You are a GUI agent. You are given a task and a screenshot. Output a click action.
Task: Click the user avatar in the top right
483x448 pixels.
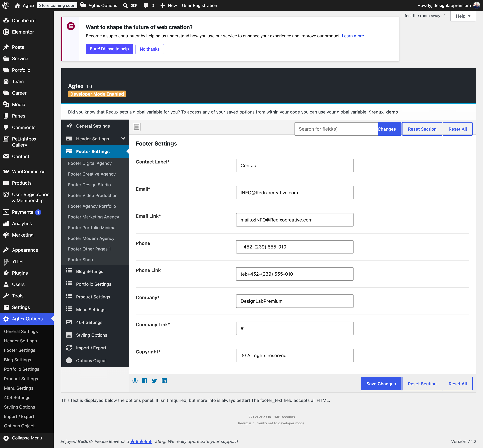click(x=476, y=5)
